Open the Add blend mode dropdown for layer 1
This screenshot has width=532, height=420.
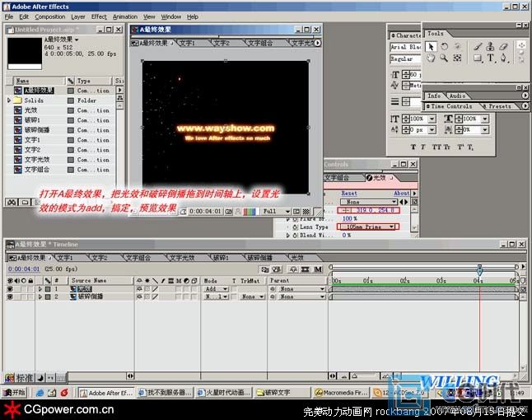[217, 289]
